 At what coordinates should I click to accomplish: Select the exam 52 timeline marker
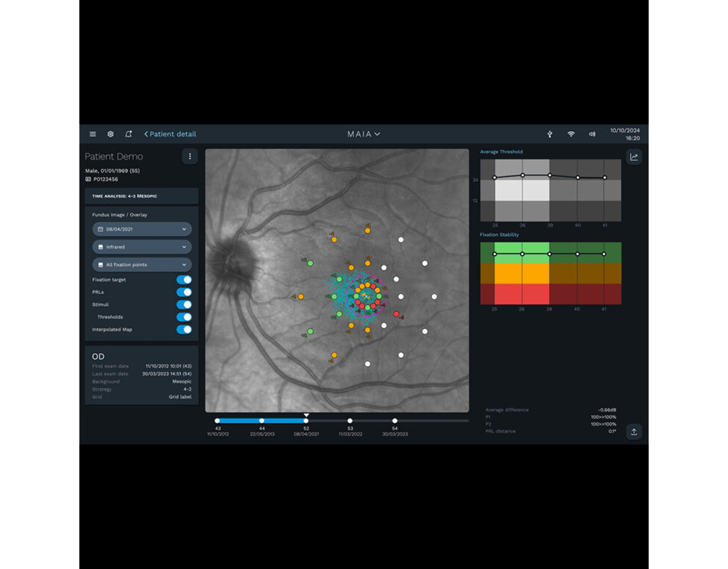pyautogui.click(x=306, y=421)
